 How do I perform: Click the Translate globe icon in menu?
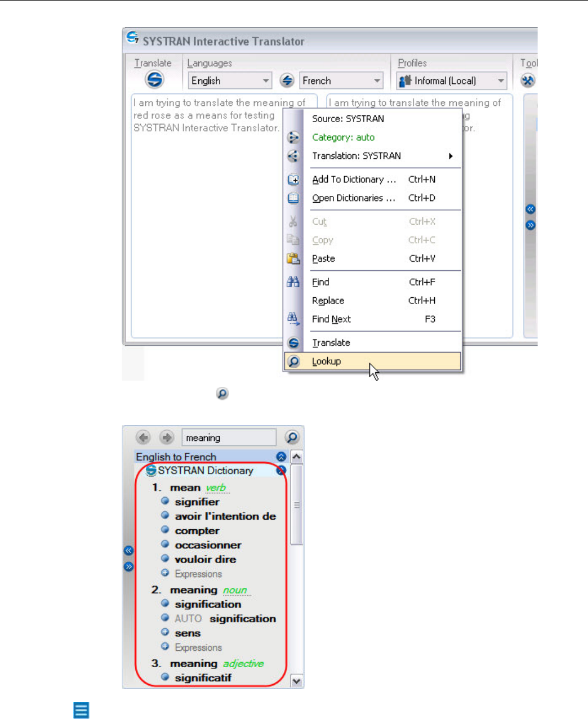point(293,343)
